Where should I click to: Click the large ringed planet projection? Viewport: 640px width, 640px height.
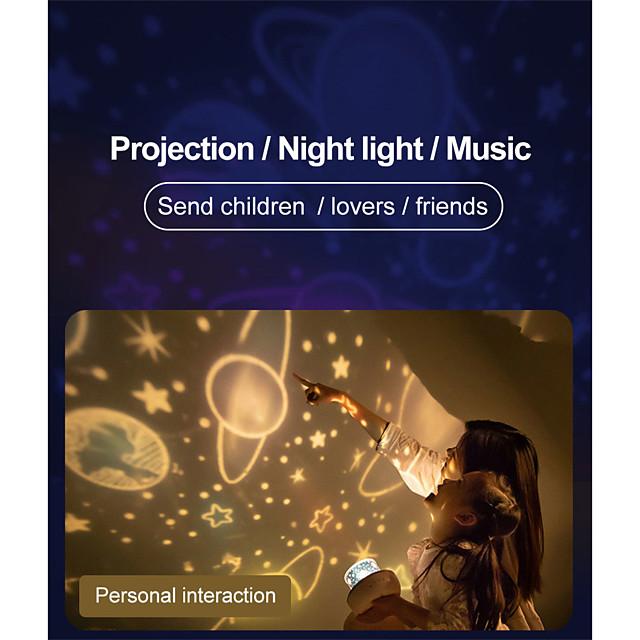245,395
